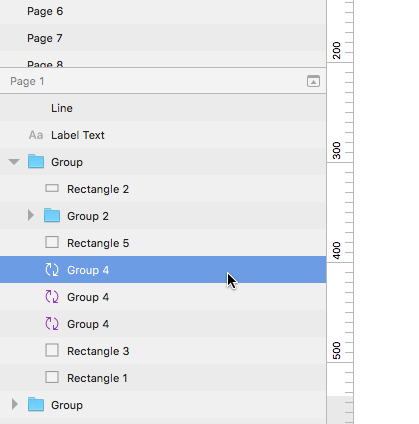The width and height of the screenshot is (419, 424).
Task: Click the selected Group 4 symbol icon
Action: tap(52, 270)
